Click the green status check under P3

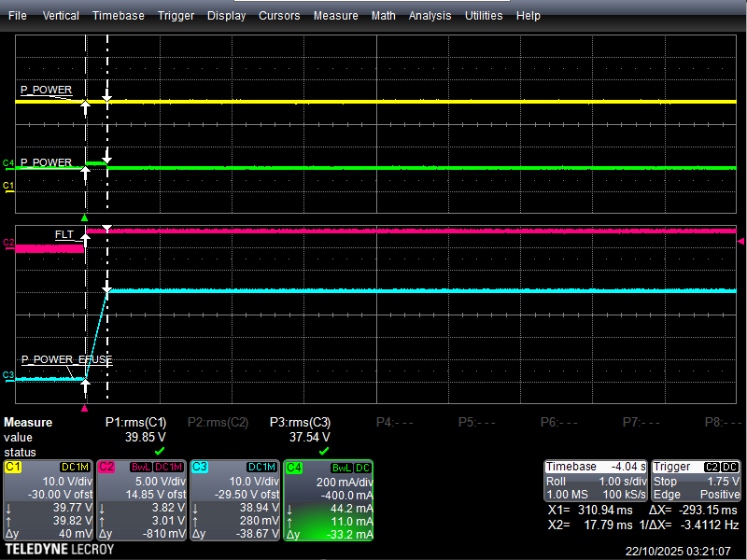tap(324, 451)
